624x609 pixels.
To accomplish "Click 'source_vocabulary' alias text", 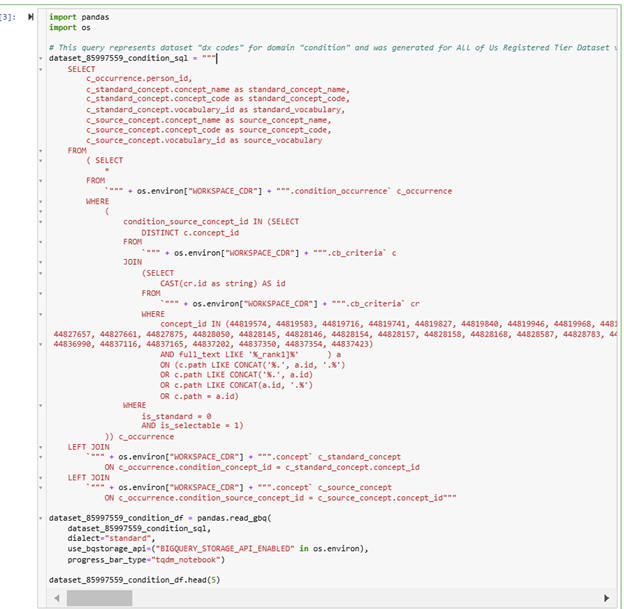I will pyautogui.click(x=283, y=141).
